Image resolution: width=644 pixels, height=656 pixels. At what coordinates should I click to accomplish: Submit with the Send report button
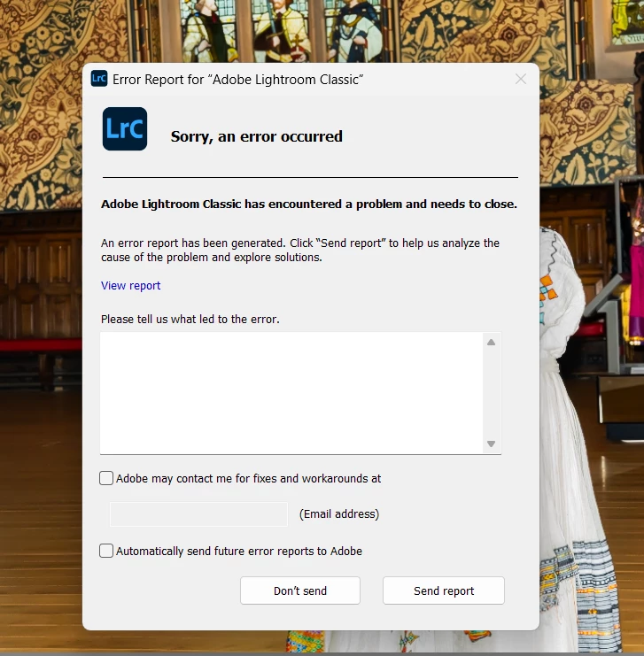click(x=444, y=590)
